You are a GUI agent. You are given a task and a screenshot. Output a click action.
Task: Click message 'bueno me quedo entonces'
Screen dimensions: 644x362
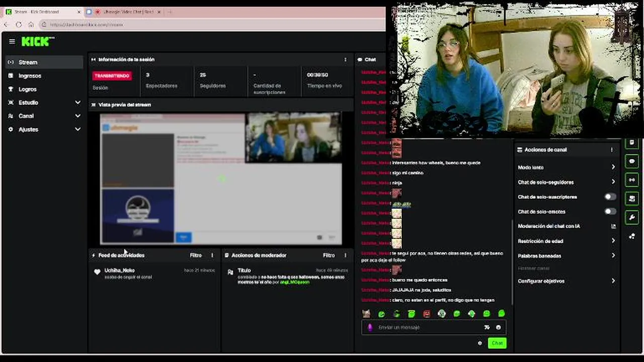pyautogui.click(x=420, y=280)
